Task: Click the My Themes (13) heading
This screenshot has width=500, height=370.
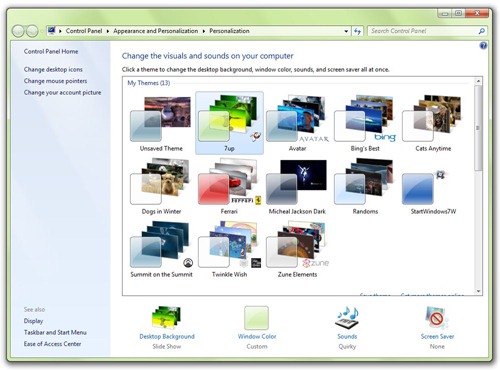Action: click(x=149, y=83)
